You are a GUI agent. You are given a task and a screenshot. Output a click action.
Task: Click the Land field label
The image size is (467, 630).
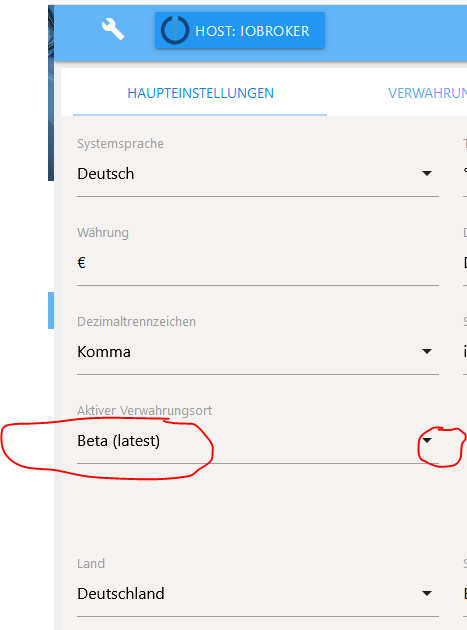[x=91, y=564]
